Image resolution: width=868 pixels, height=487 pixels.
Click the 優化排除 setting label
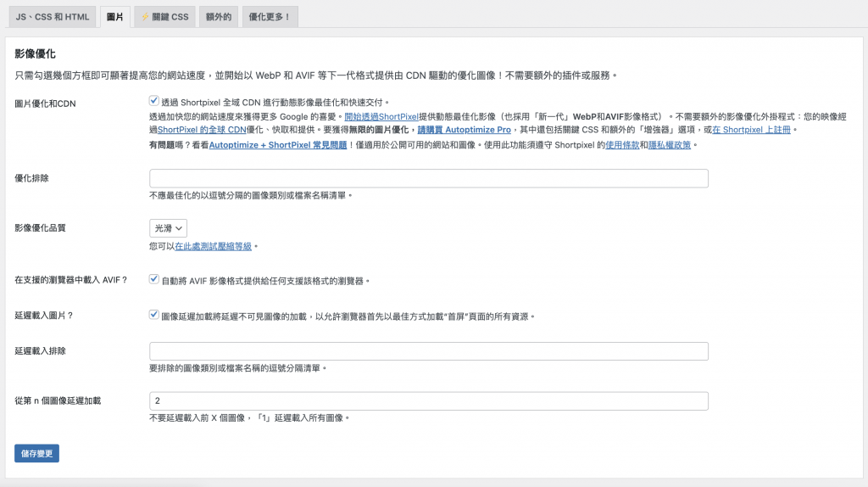coord(31,178)
